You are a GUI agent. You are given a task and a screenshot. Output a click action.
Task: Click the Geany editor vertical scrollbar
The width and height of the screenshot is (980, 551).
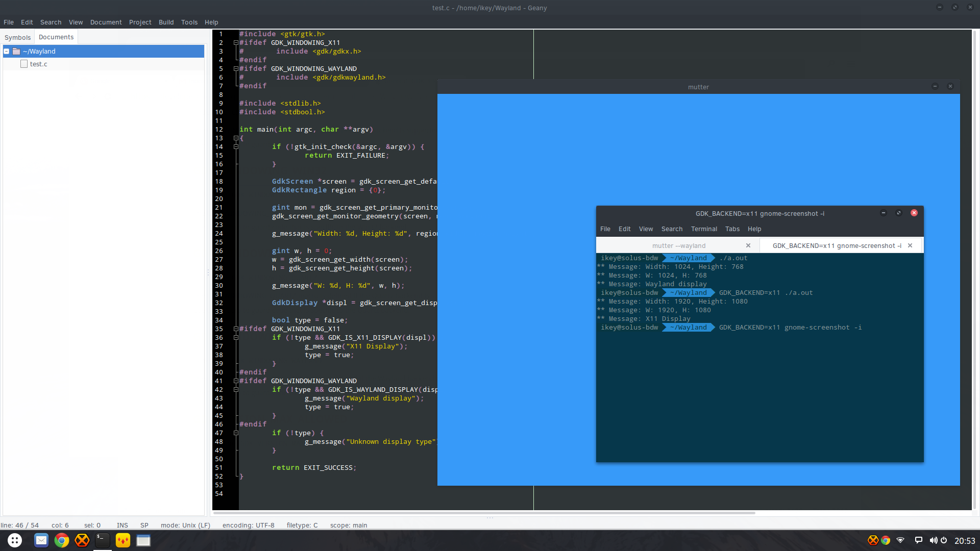tap(974, 270)
